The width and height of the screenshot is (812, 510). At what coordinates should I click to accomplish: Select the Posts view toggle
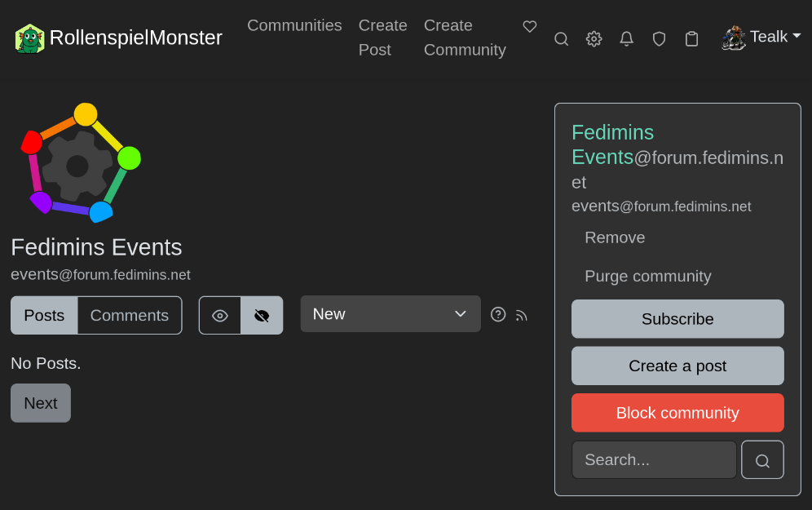pos(44,316)
